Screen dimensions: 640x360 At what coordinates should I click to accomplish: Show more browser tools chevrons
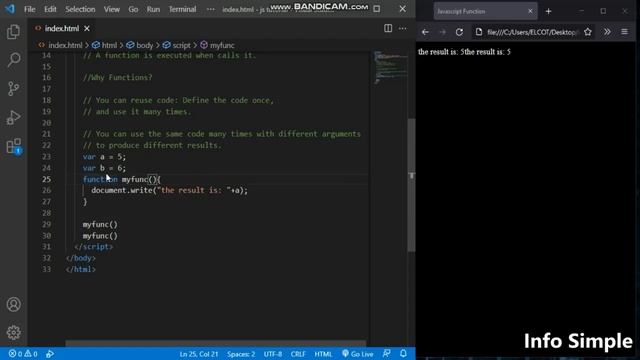607,32
